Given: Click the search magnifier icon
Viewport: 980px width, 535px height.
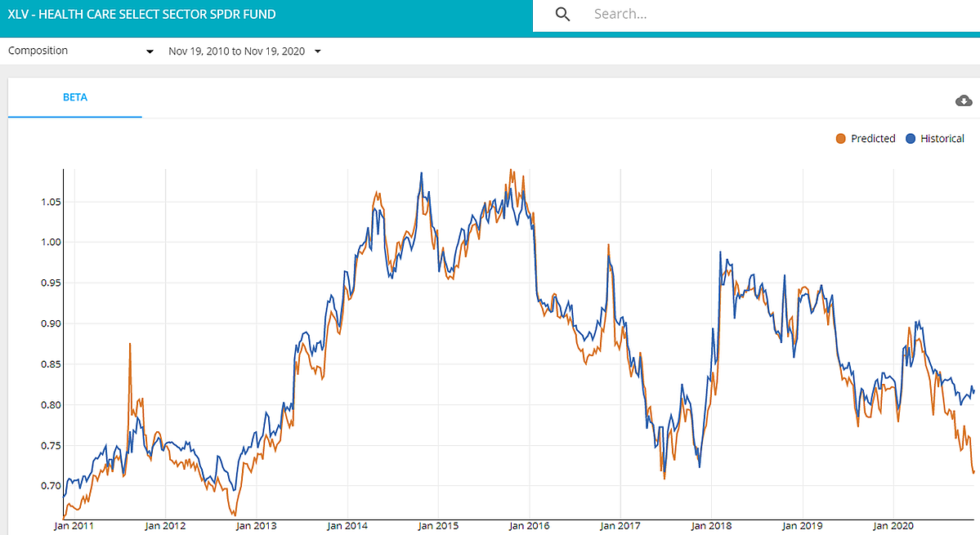Looking at the screenshot, I should click(562, 14).
